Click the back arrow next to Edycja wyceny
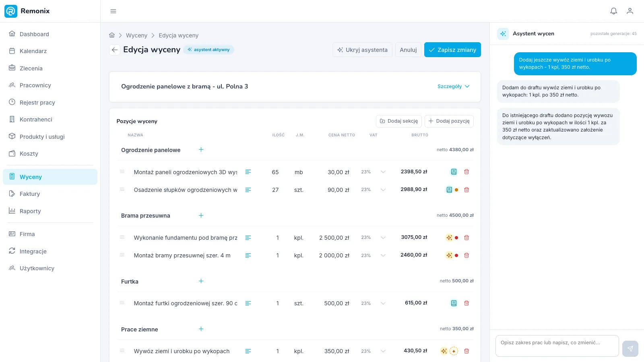The image size is (644, 362). [115, 50]
